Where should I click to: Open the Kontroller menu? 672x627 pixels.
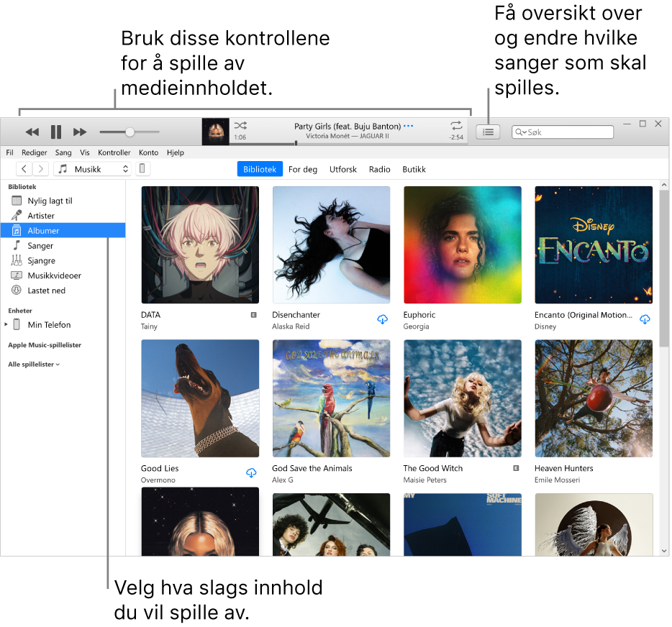114,152
